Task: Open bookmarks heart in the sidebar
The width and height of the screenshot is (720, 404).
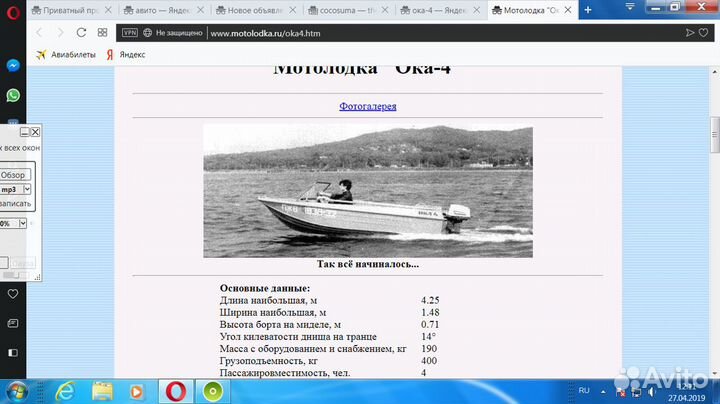Action: coord(13,294)
